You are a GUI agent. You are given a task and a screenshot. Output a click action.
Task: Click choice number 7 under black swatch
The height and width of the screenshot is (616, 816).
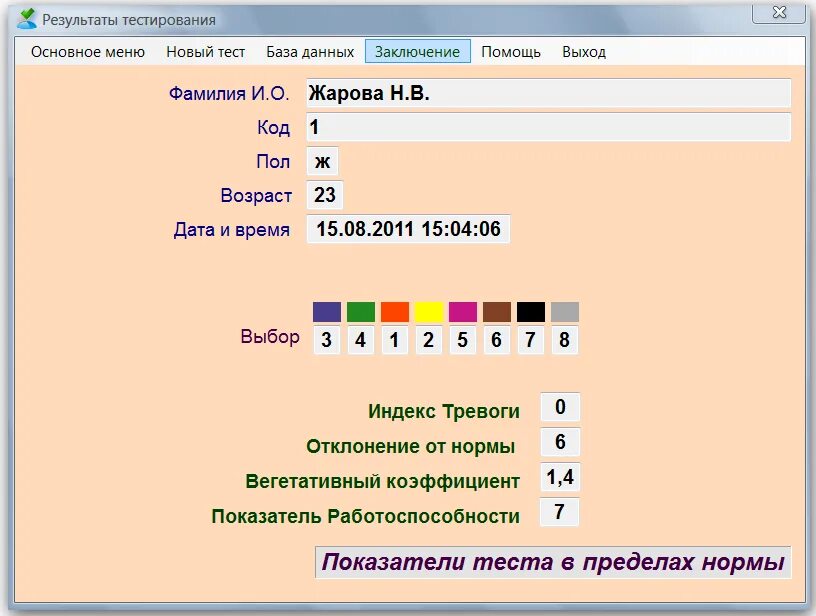pyautogui.click(x=530, y=340)
